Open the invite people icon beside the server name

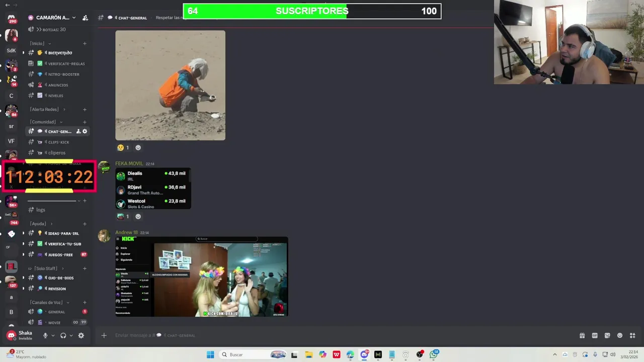click(x=85, y=18)
